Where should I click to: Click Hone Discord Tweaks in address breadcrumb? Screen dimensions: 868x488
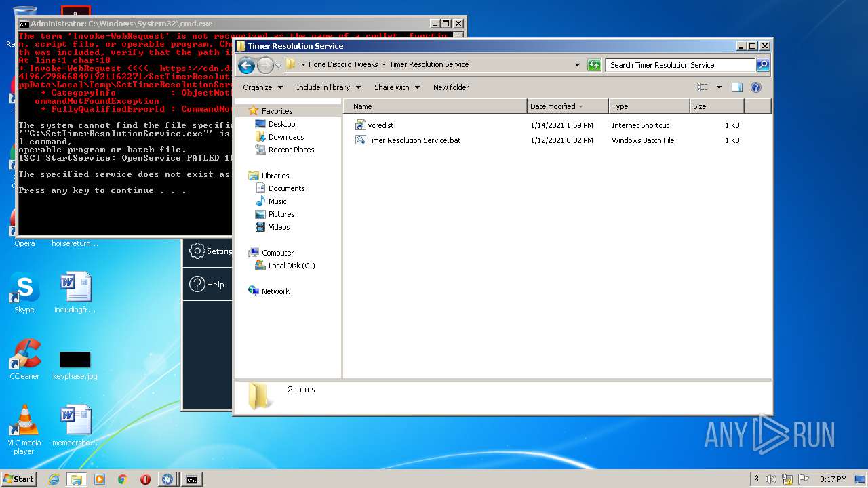[343, 65]
